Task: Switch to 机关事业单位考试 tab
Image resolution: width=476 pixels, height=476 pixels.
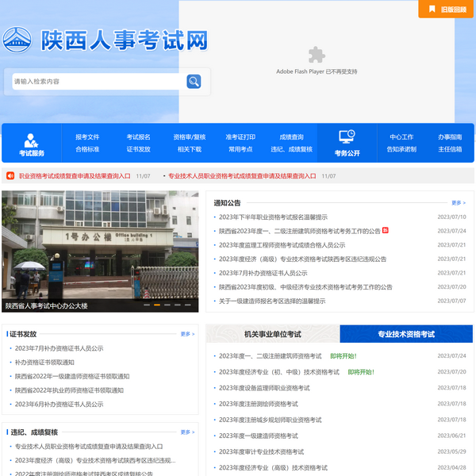Action: click(x=272, y=334)
